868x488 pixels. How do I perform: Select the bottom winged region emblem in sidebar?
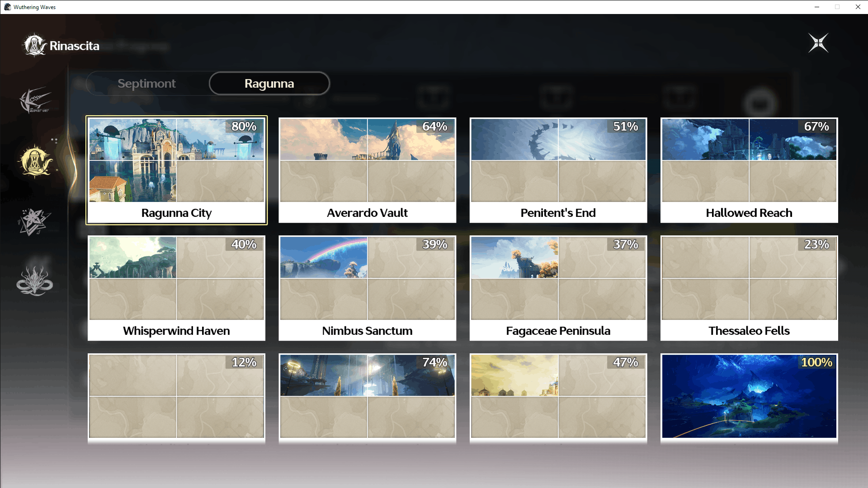pos(35,281)
